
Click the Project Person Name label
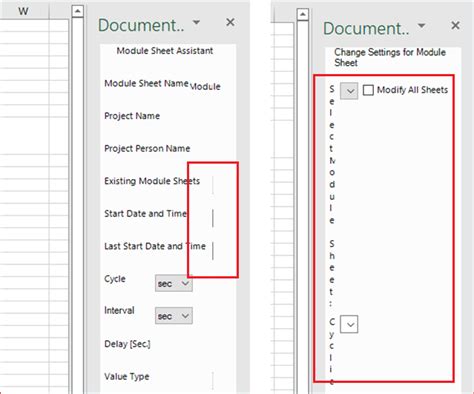[147, 148]
